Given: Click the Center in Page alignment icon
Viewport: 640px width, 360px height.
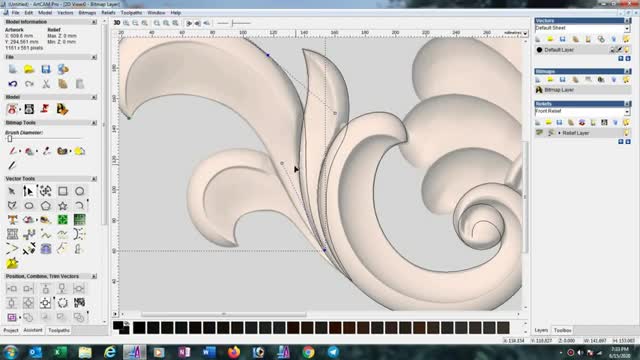Looking at the screenshot, I should coord(45,303).
